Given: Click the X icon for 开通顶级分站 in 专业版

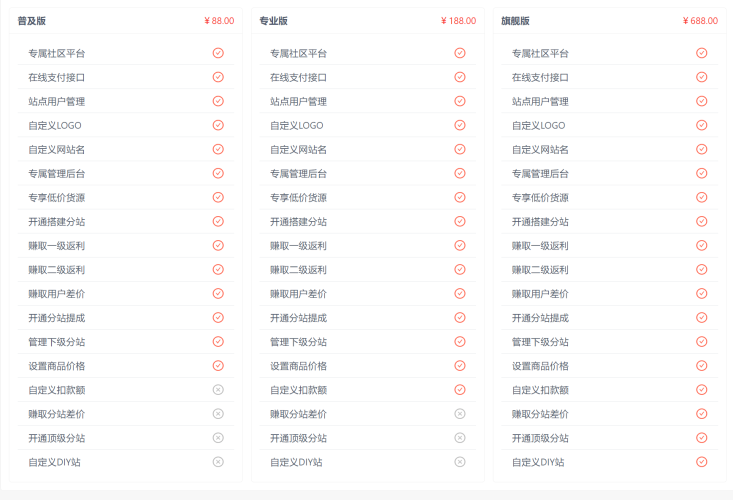Looking at the screenshot, I should (460, 438).
